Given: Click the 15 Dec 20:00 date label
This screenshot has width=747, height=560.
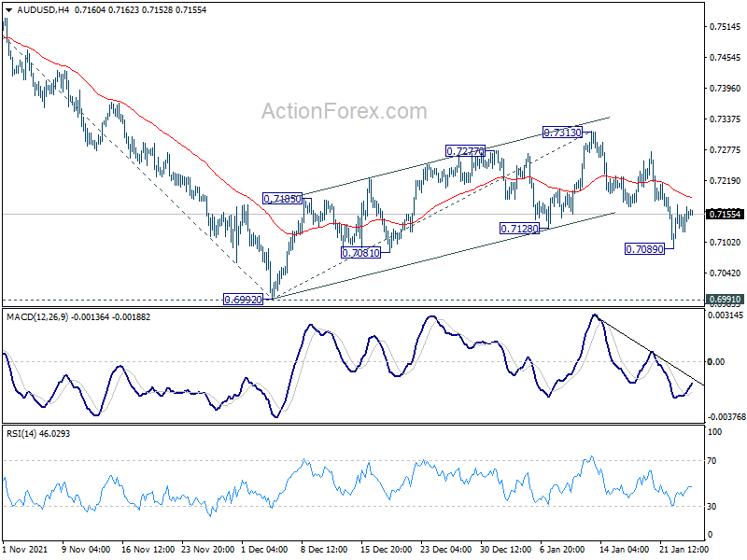Looking at the screenshot, I should click(x=386, y=549).
